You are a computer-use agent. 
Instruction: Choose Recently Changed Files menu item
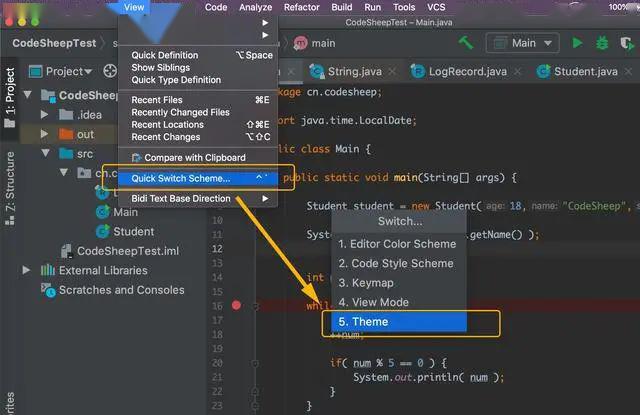click(x=198, y=112)
